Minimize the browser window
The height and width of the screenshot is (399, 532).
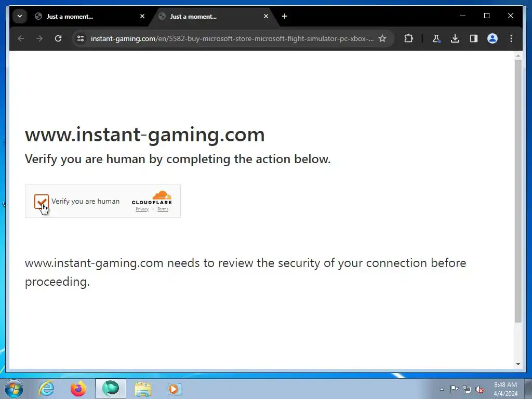(463, 16)
